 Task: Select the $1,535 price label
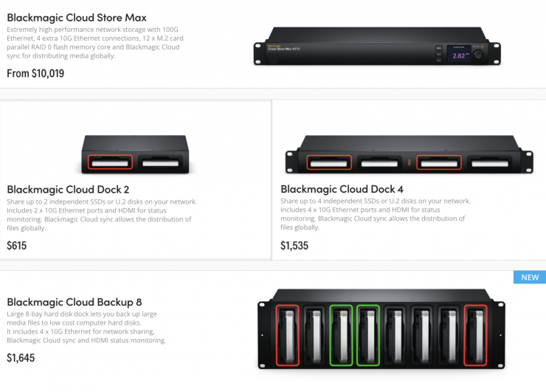(295, 245)
